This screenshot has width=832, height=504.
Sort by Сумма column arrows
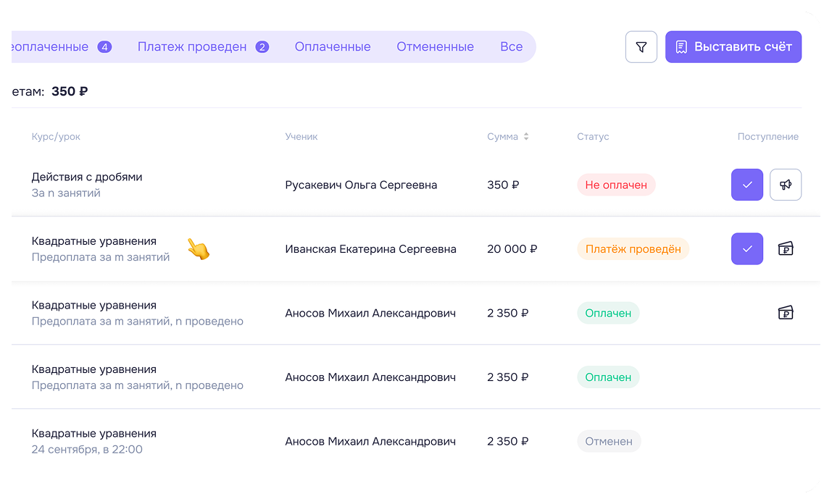pyautogui.click(x=526, y=137)
